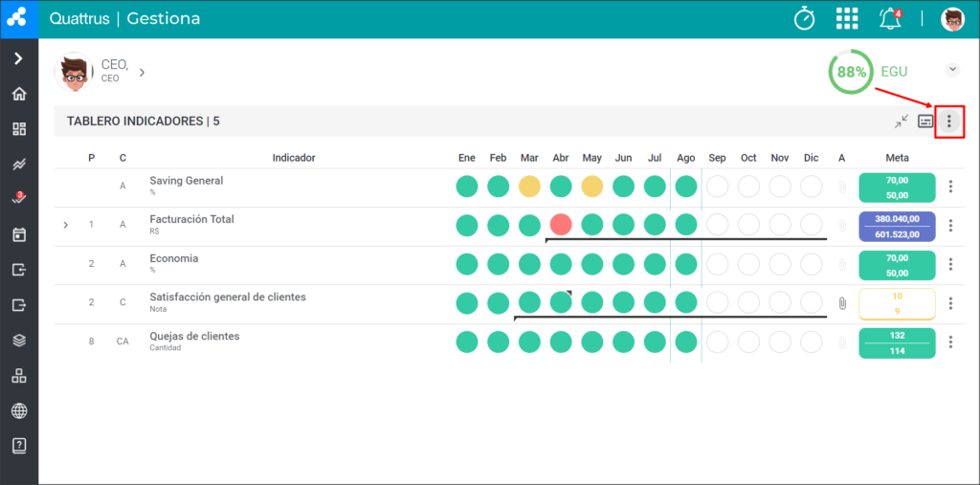Click the org chart sidebar icon
Viewport: 980px width, 485px height.
pyautogui.click(x=19, y=376)
